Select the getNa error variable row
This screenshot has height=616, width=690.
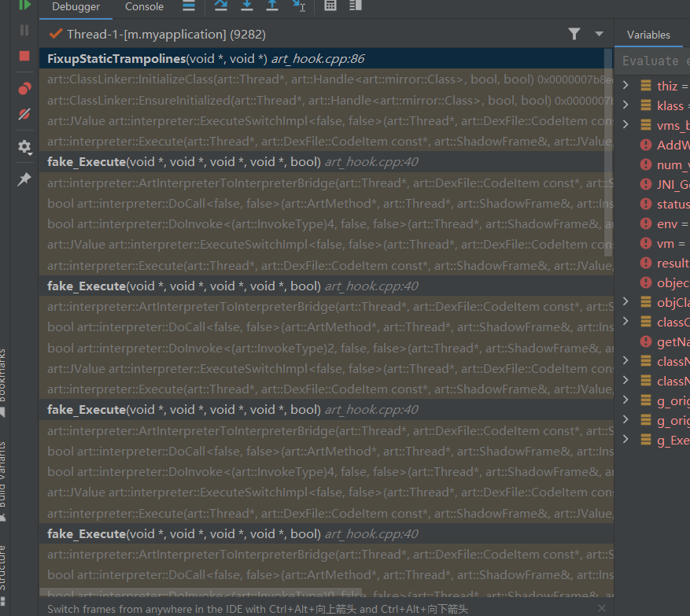coord(653,342)
